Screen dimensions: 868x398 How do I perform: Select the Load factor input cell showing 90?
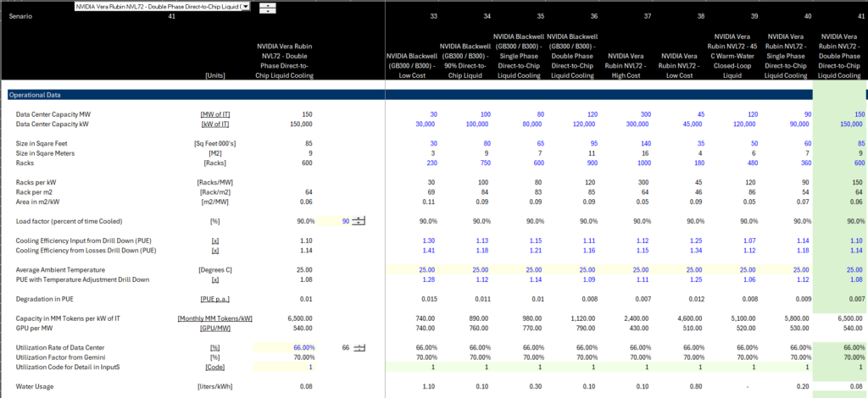tap(334, 221)
